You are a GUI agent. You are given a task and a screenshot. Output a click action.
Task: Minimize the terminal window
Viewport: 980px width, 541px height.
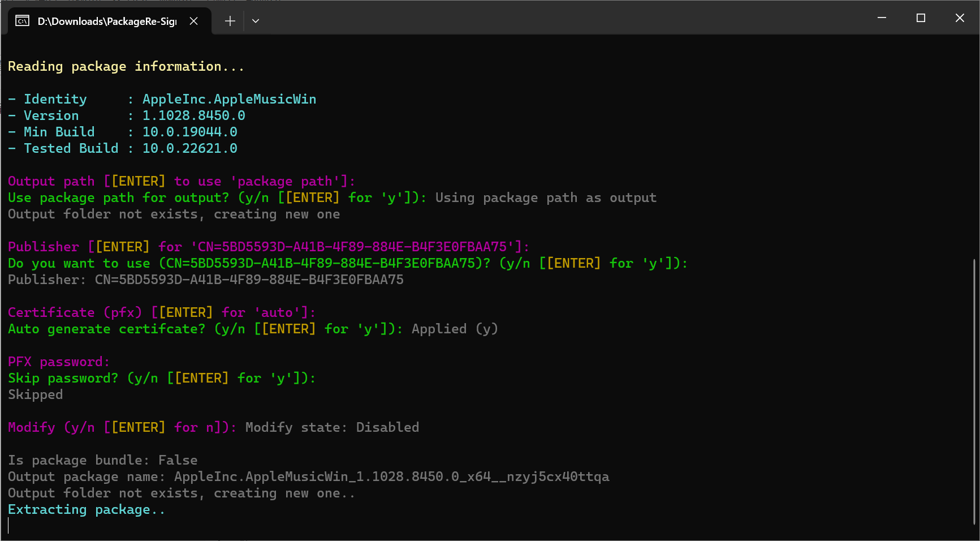882,18
